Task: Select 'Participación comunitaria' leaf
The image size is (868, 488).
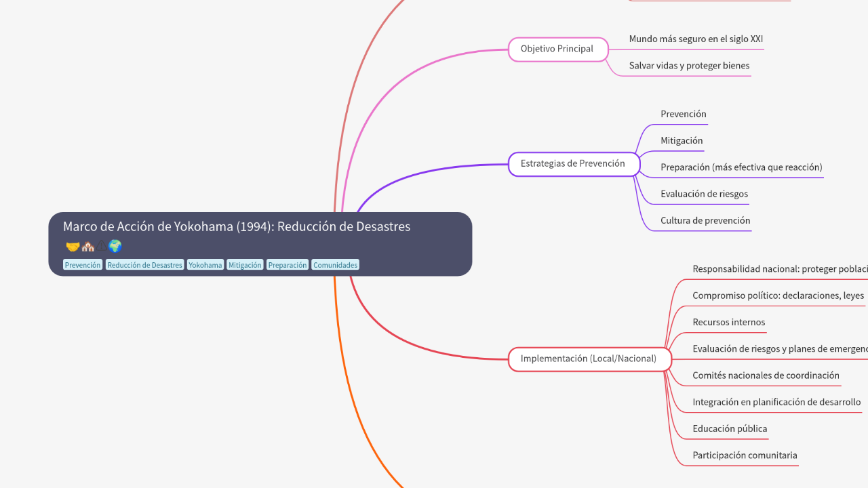Action: point(745,455)
